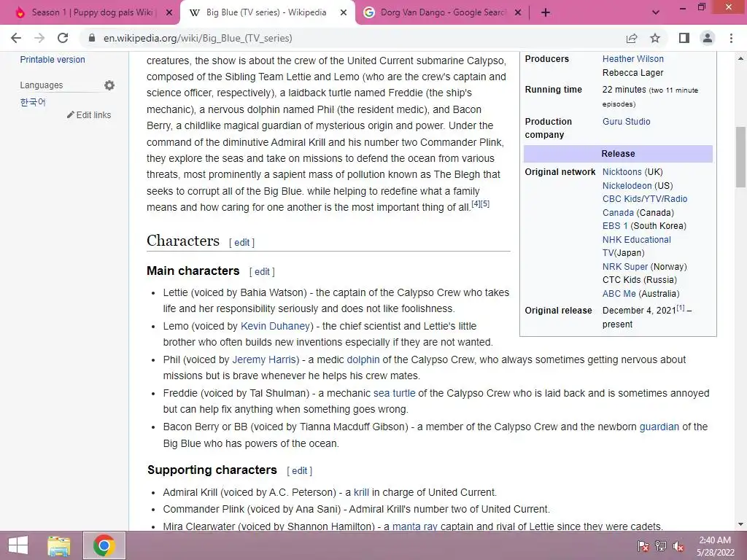Open the EBS 1 link
The height and width of the screenshot is (560, 747).
614,226
